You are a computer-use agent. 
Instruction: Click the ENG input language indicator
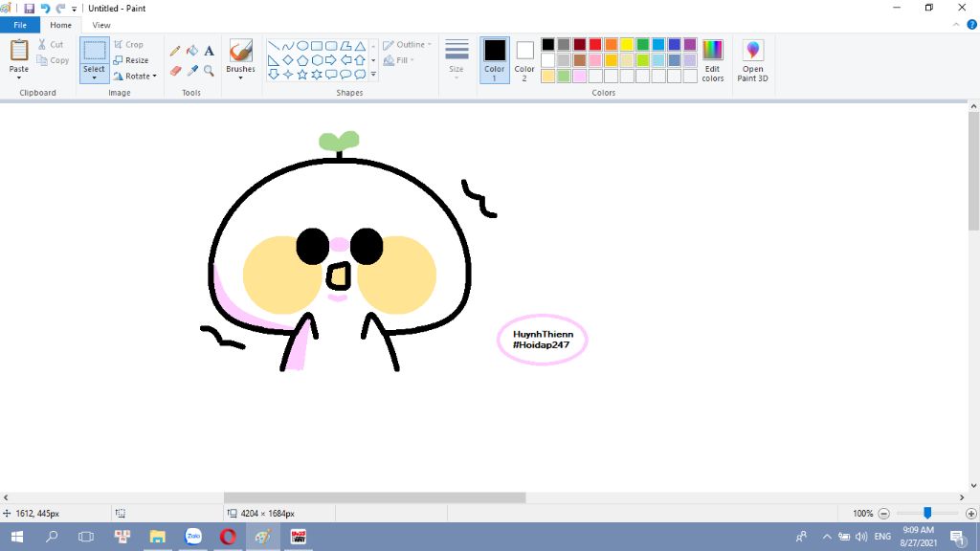tap(882, 536)
